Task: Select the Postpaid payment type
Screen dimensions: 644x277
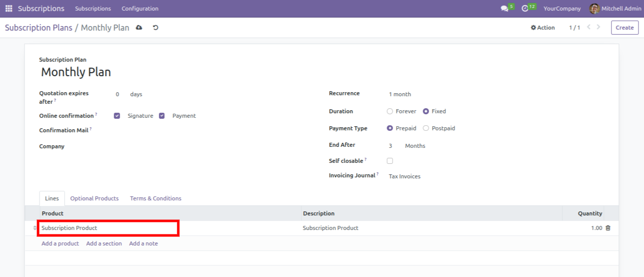Action: coord(426,128)
